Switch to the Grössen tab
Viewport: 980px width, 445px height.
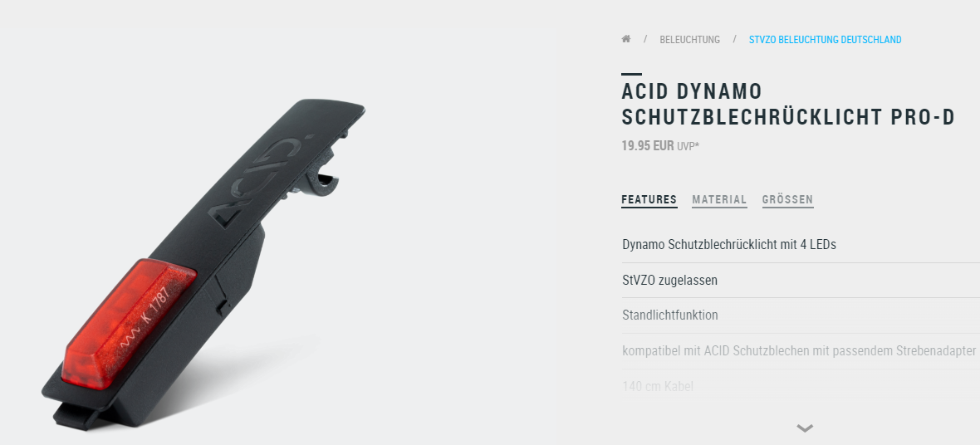tap(787, 200)
